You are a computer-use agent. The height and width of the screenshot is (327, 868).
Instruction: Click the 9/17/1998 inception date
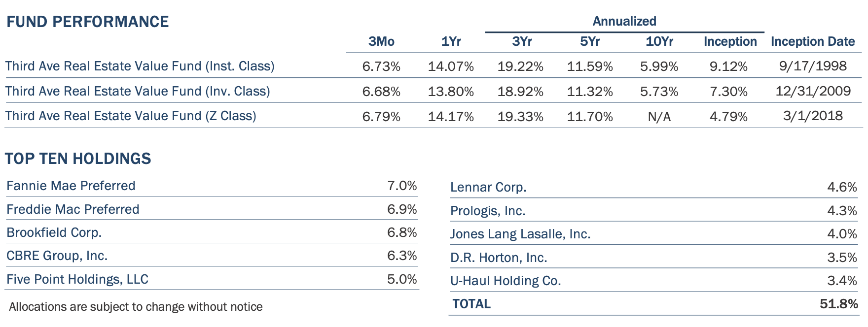[812, 66]
